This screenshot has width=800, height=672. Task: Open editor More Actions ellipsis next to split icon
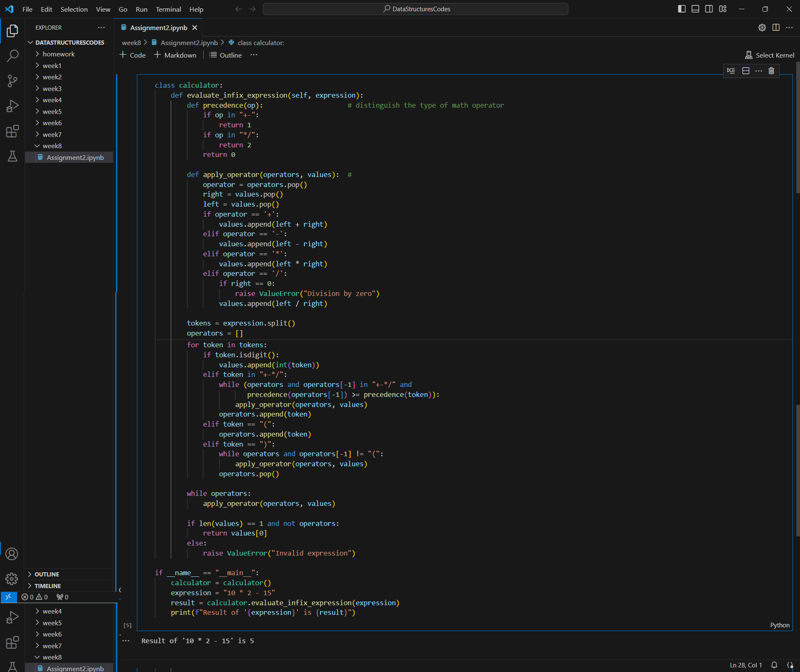click(789, 28)
